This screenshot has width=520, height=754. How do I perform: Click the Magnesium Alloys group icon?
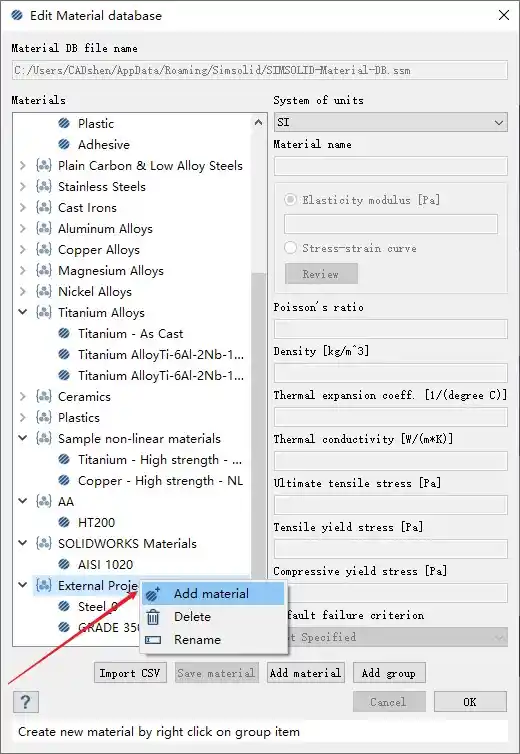click(x=44, y=271)
